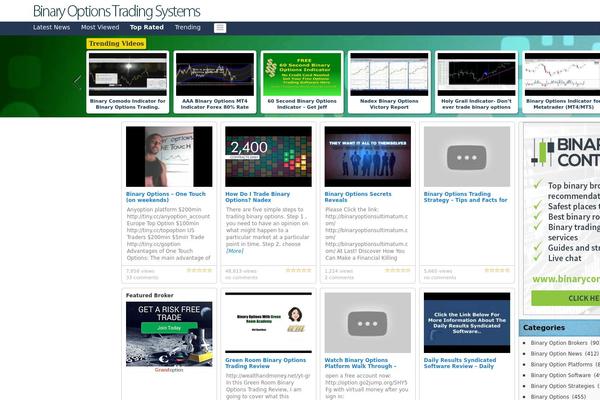Click the green CLICK HERE button in sidebar ad
The image size is (600, 400).
click(566, 298)
